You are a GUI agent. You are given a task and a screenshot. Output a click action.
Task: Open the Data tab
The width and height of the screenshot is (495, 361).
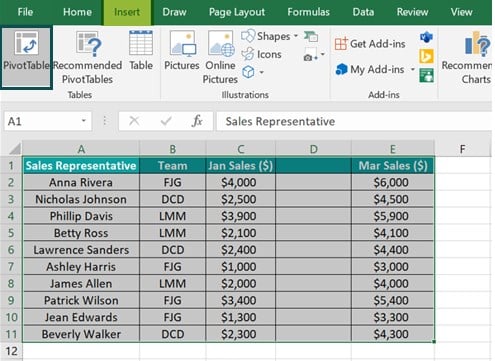pyautogui.click(x=363, y=12)
